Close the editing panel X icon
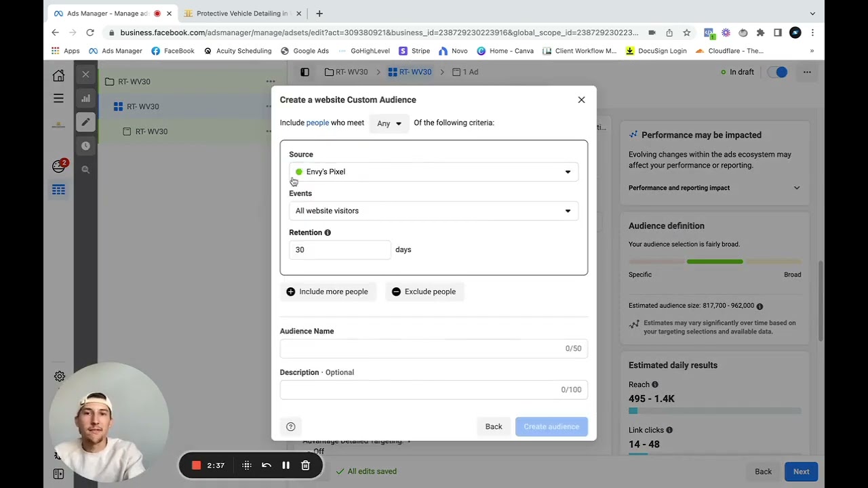 [85, 75]
